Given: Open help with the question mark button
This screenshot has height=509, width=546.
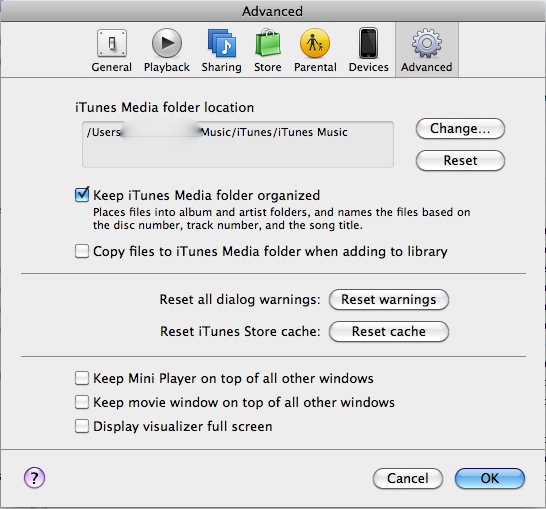Looking at the screenshot, I should tap(34, 478).
